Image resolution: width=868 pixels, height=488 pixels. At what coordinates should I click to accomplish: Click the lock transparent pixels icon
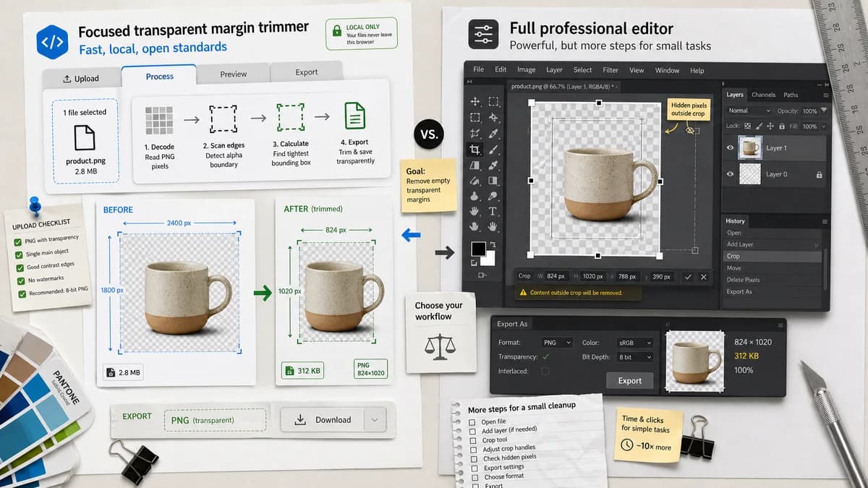[x=748, y=127]
